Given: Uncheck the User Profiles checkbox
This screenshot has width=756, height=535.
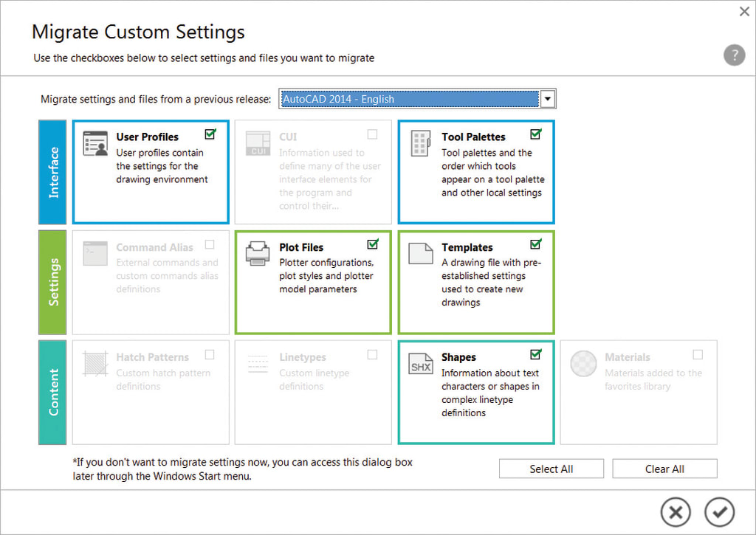Looking at the screenshot, I should point(210,134).
